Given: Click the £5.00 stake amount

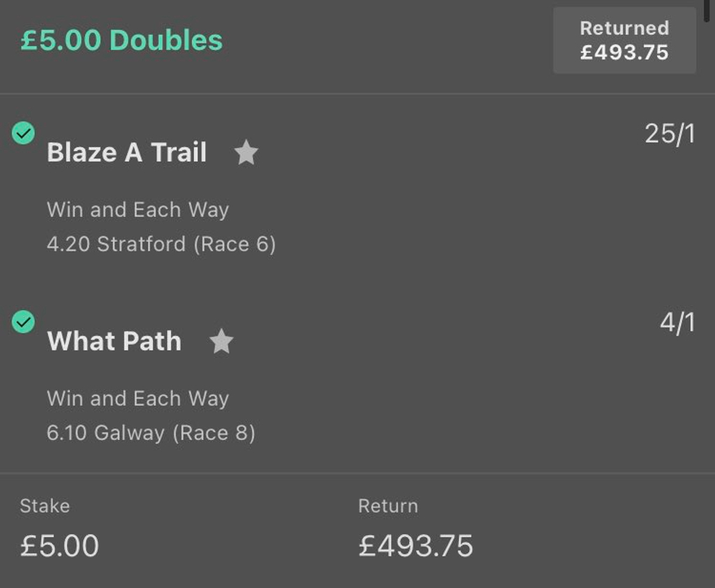Looking at the screenshot, I should (59, 545).
